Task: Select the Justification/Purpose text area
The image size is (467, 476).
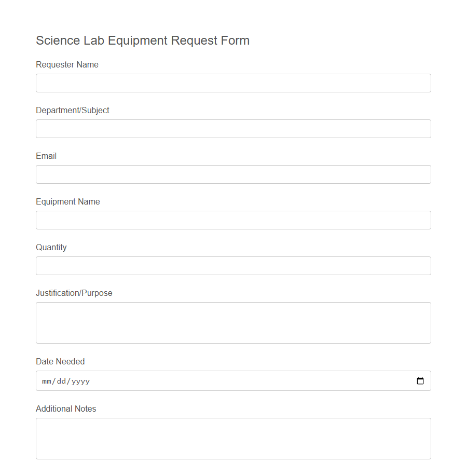Action: [233, 322]
